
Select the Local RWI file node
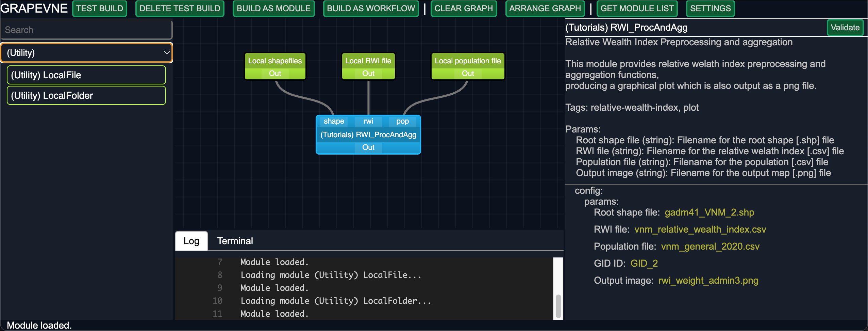tap(368, 61)
